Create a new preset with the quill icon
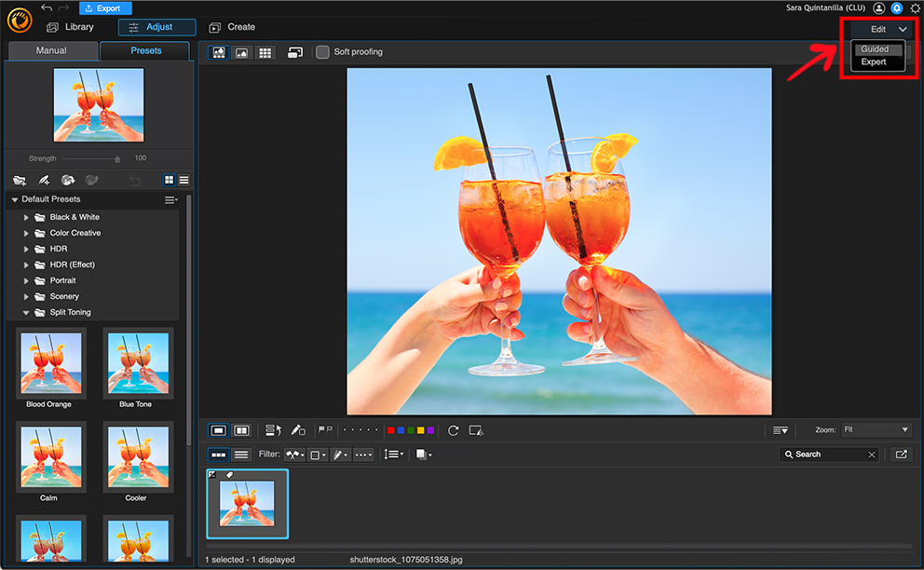Viewport: 924px width, 570px height. point(45,180)
